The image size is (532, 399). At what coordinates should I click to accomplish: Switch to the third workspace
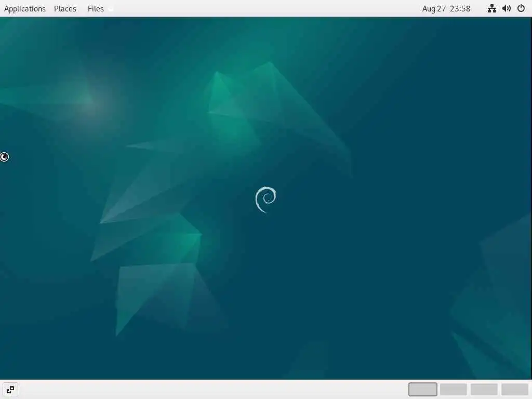[x=484, y=390]
